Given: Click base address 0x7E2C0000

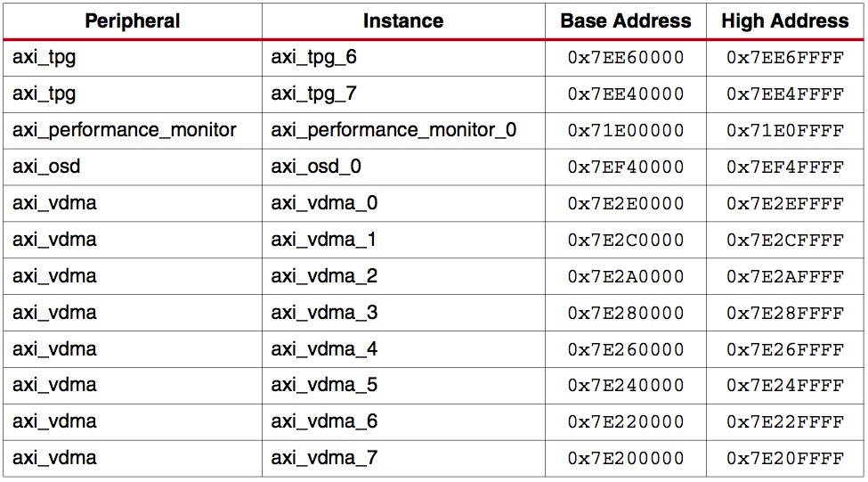Looking at the screenshot, I should [626, 241].
